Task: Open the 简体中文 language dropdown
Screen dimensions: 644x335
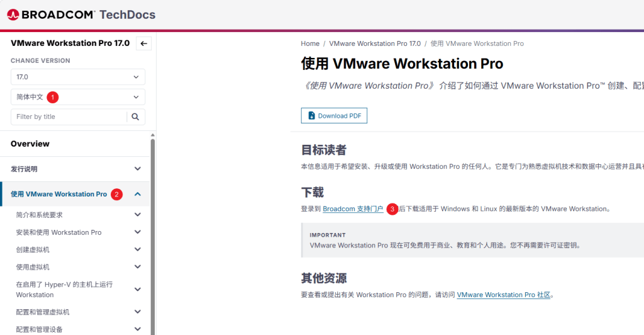Action: tap(78, 97)
